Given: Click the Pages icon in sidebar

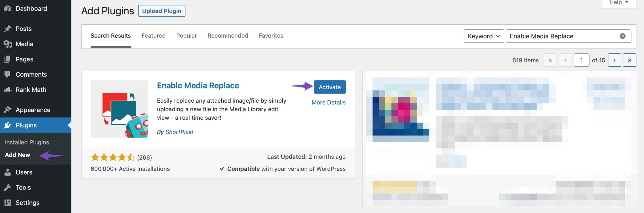Looking at the screenshot, I should 8,59.
